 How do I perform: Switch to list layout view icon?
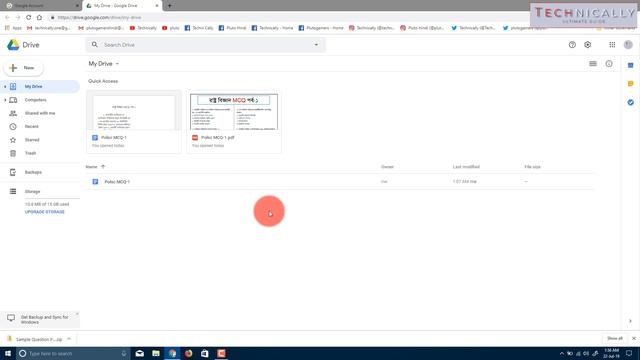point(593,64)
